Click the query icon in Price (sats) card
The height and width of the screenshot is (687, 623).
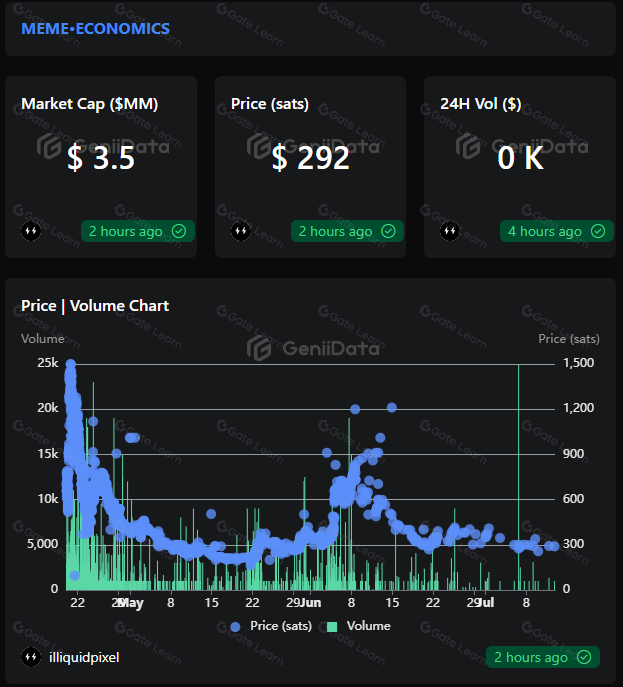click(x=241, y=231)
